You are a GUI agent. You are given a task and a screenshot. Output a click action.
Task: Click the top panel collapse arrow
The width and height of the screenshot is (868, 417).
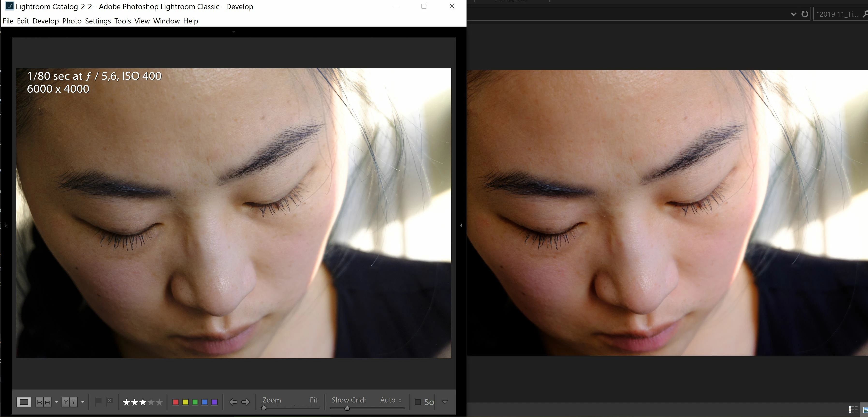click(233, 32)
